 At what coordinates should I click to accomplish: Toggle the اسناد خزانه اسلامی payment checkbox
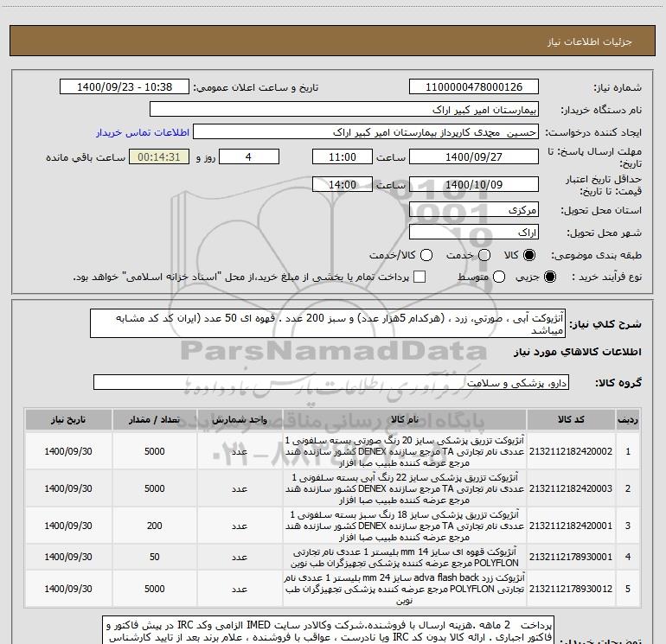tap(419, 277)
